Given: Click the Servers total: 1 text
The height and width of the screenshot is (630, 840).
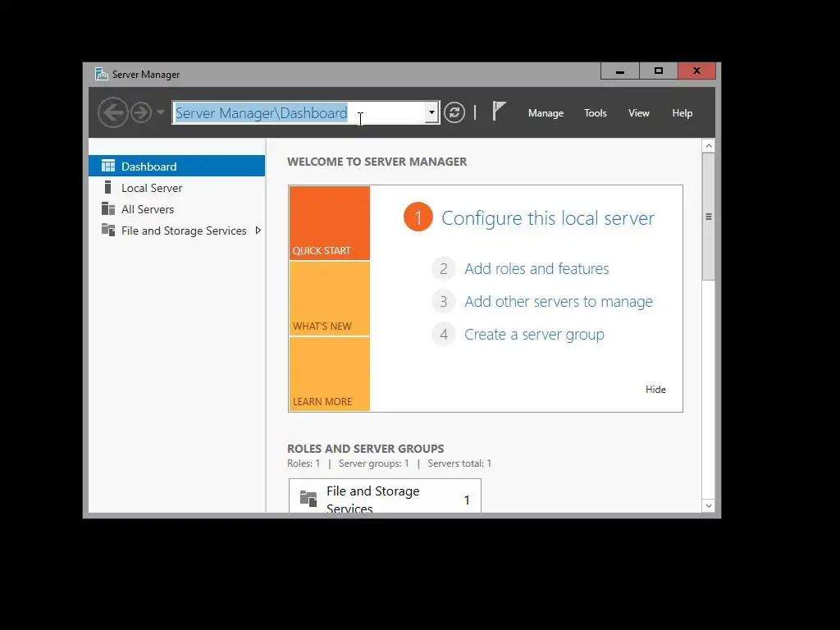Looking at the screenshot, I should (459, 463).
